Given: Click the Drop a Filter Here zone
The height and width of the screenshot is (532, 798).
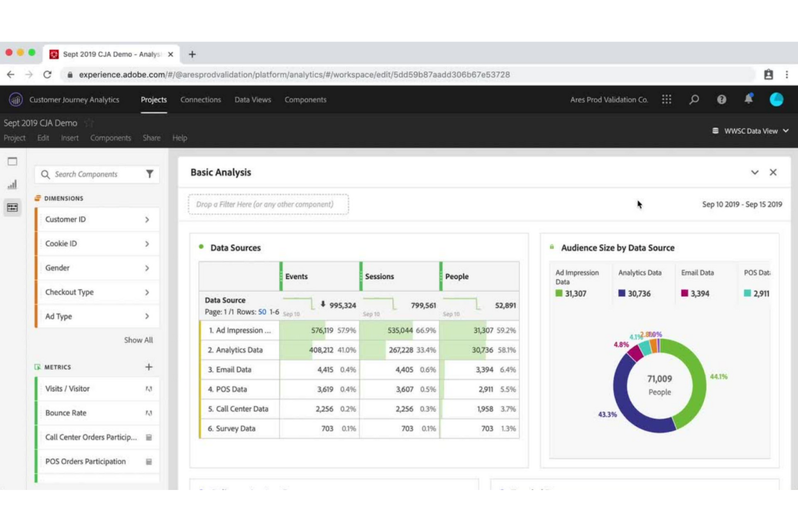Looking at the screenshot, I should point(269,204).
